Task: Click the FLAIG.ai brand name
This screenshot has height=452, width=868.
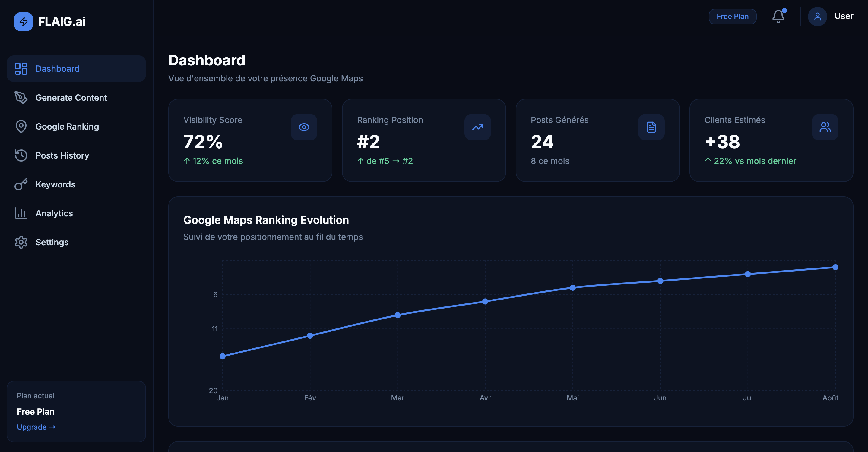Action: [62, 21]
